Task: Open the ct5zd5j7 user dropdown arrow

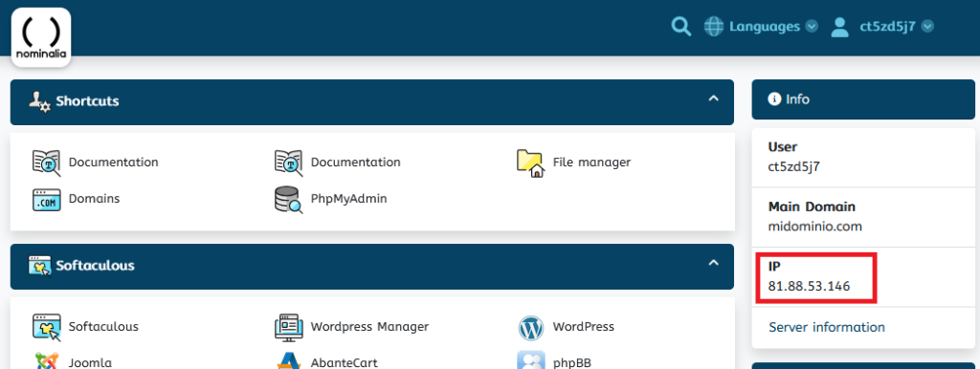Action: tap(927, 26)
